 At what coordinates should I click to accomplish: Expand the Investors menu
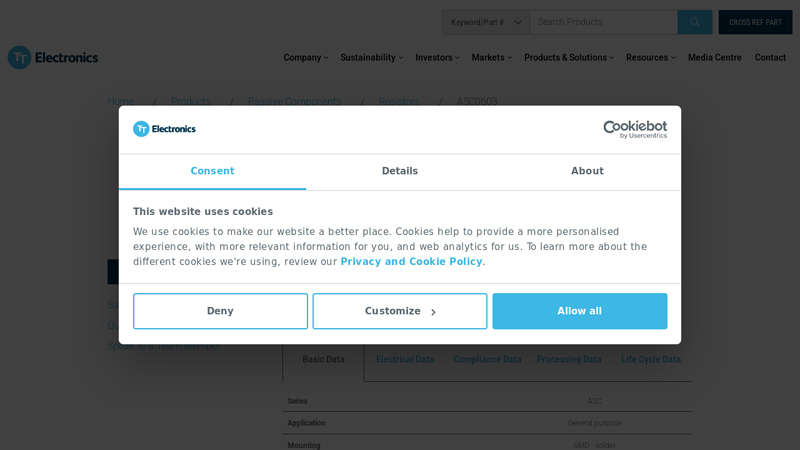[x=437, y=58]
